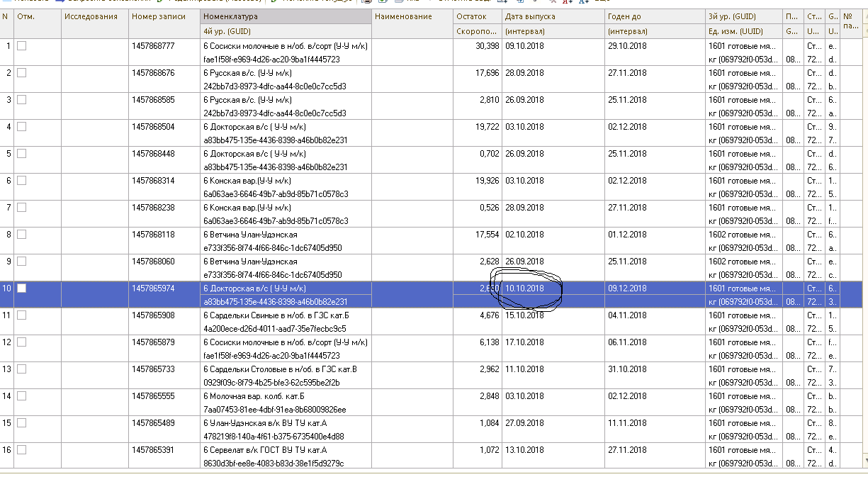
Task: Click the release date 17.10.2018
Action: [x=525, y=342]
